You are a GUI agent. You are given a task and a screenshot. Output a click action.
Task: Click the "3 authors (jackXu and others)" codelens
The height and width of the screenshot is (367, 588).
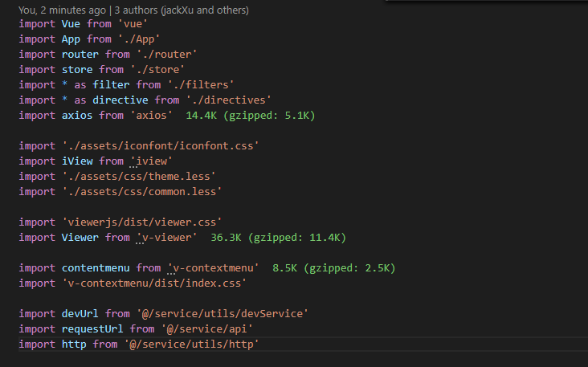[x=182, y=10]
